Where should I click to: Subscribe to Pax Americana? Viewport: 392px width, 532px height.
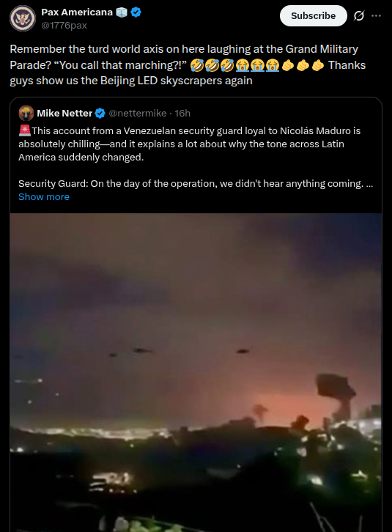coord(314,15)
